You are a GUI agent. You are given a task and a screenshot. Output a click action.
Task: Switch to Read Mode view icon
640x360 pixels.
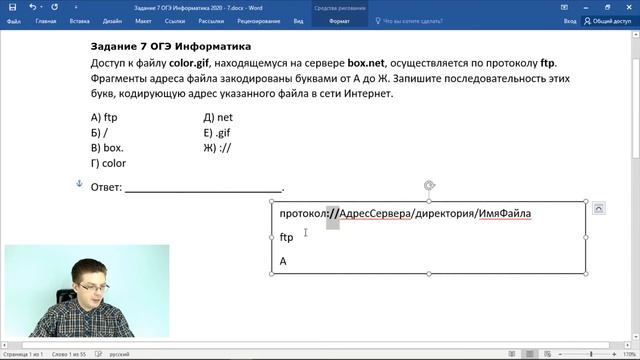click(x=512, y=354)
